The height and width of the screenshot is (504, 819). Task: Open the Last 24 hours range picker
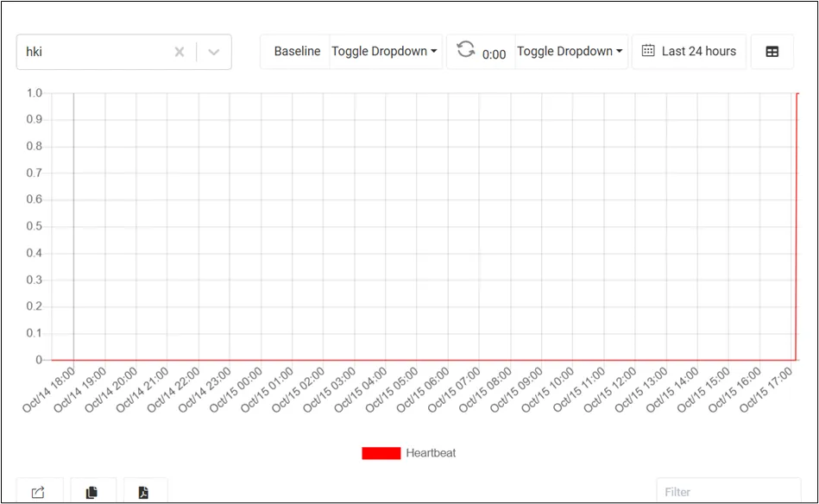[689, 51]
